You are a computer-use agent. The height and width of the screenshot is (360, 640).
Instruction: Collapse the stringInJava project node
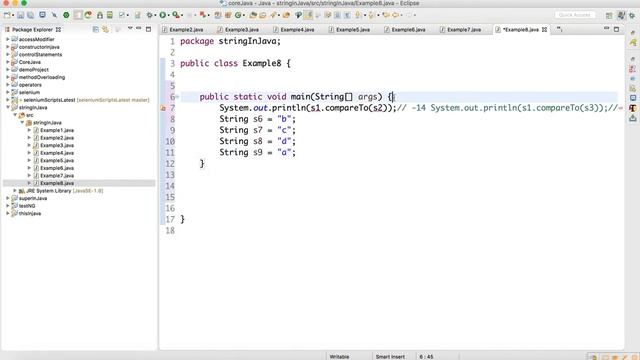(8, 107)
